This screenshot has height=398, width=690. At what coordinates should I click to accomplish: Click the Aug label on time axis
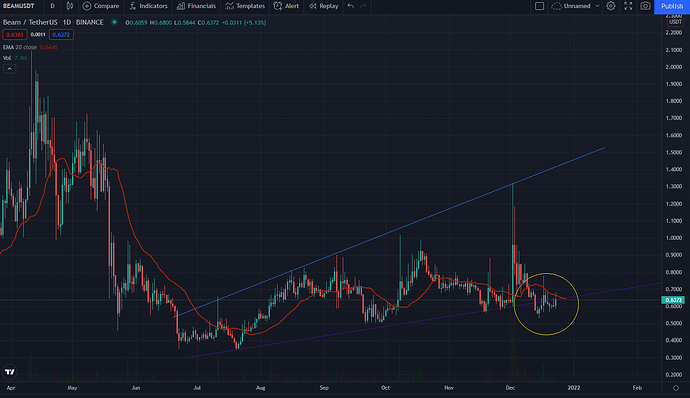click(x=261, y=388)
